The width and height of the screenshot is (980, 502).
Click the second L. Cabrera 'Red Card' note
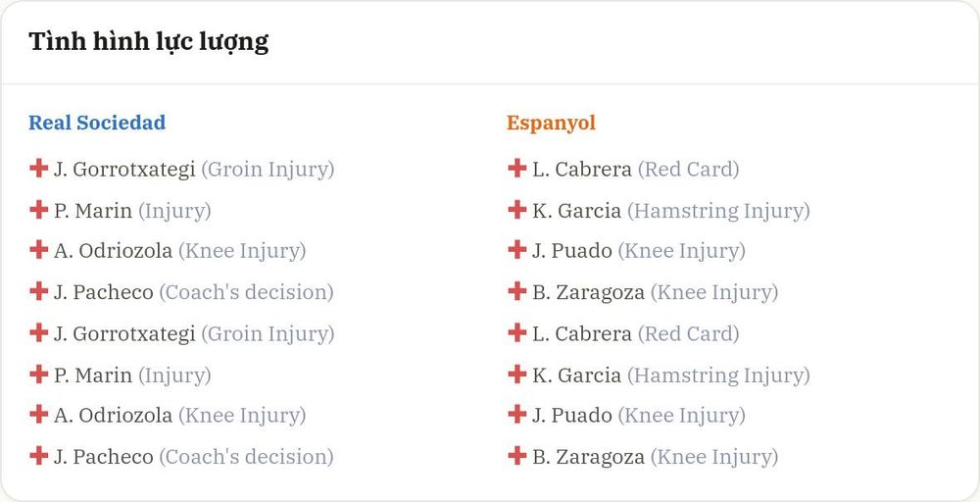pyautogui.click(x=688, y=333)
